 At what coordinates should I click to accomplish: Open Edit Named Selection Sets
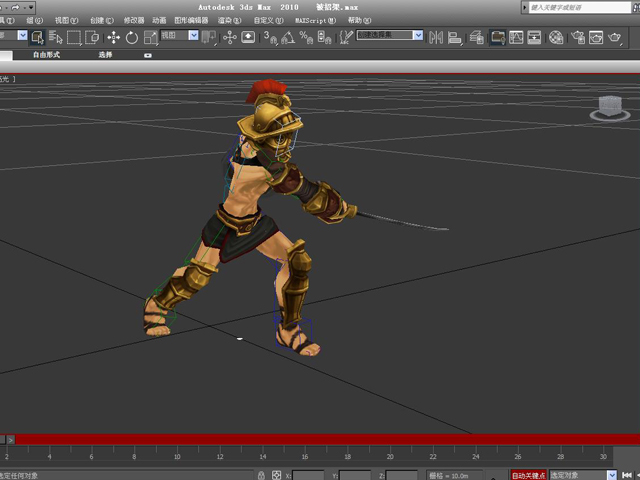346,38
